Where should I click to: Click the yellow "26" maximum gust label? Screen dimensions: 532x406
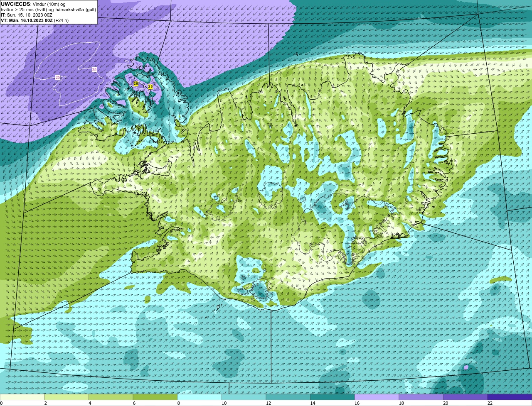pos(150,87)
